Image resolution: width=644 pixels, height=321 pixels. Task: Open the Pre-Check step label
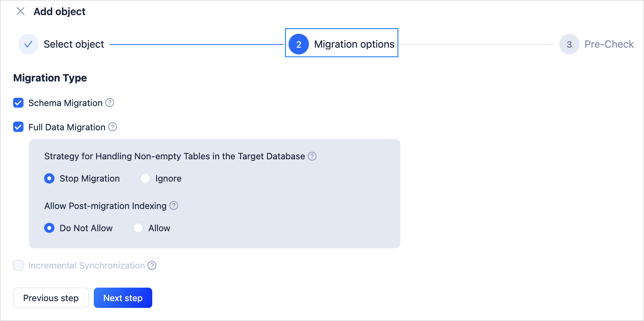(609, 44)
